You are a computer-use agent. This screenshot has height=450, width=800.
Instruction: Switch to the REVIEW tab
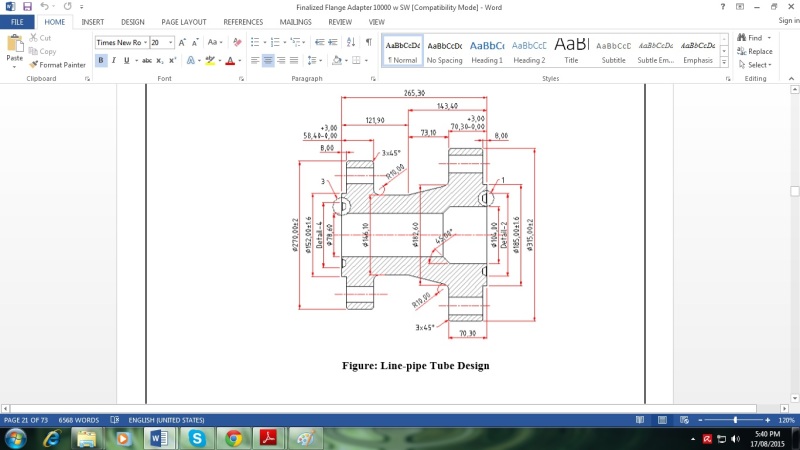point(340,22)
